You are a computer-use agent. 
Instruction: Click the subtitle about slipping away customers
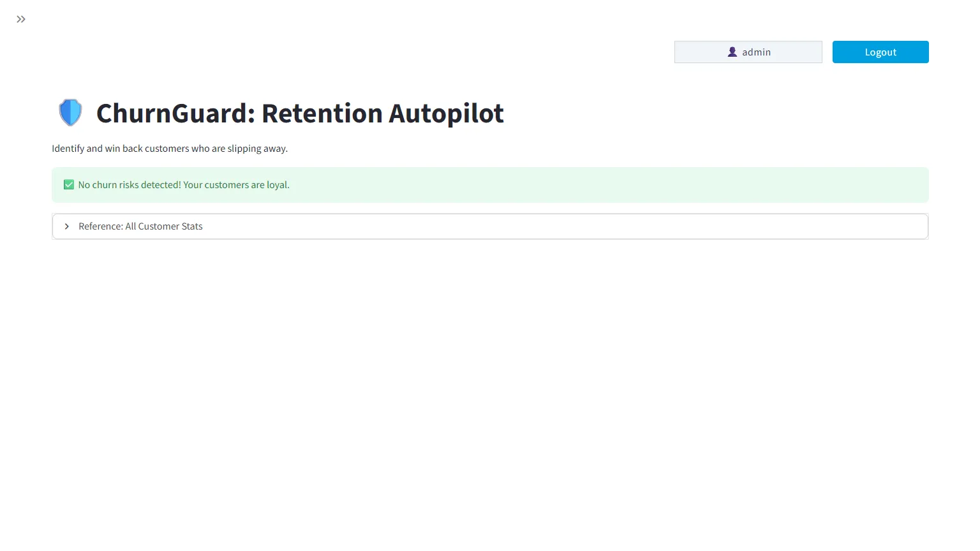(170, 149)
